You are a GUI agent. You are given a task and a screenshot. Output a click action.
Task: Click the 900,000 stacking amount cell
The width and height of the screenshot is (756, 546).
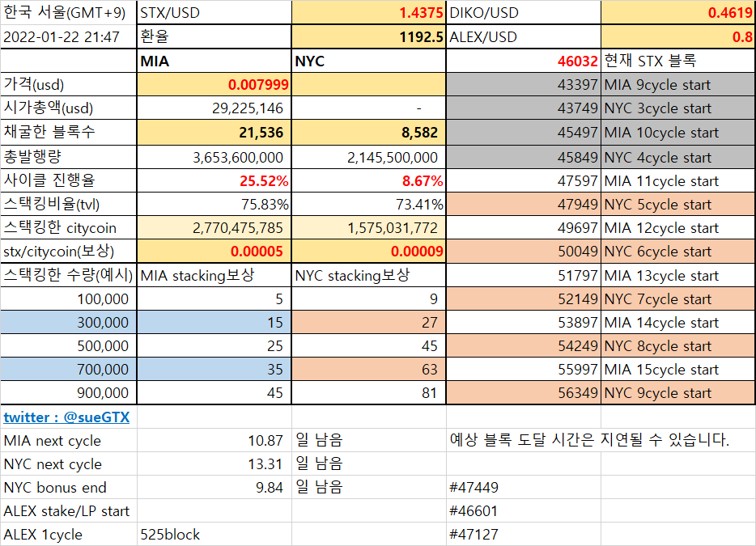(69, 393)
